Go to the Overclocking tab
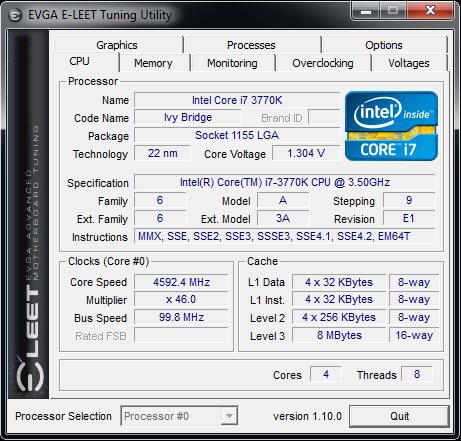This screenshot has width=461, height=441. pyautogui.click(x=323, y=63)
